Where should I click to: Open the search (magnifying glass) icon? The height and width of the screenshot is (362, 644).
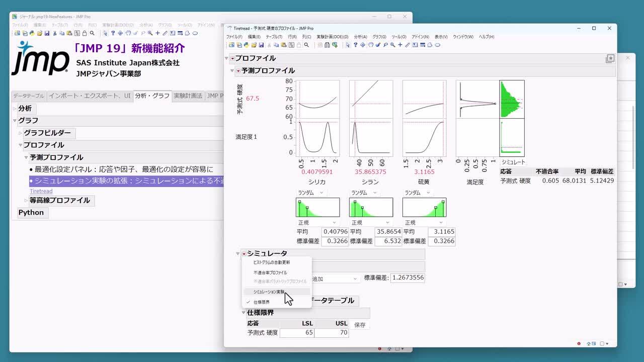[x=307, y=45]
